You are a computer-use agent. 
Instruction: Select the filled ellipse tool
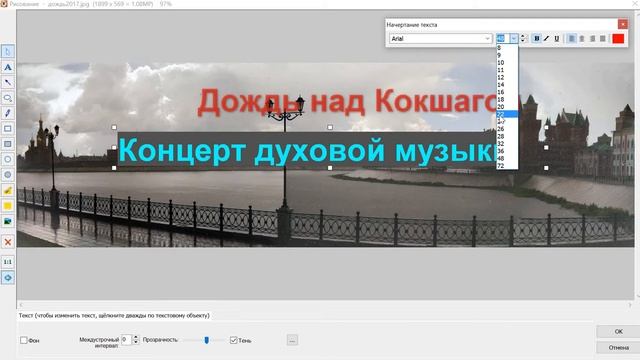tap(8, 175)
